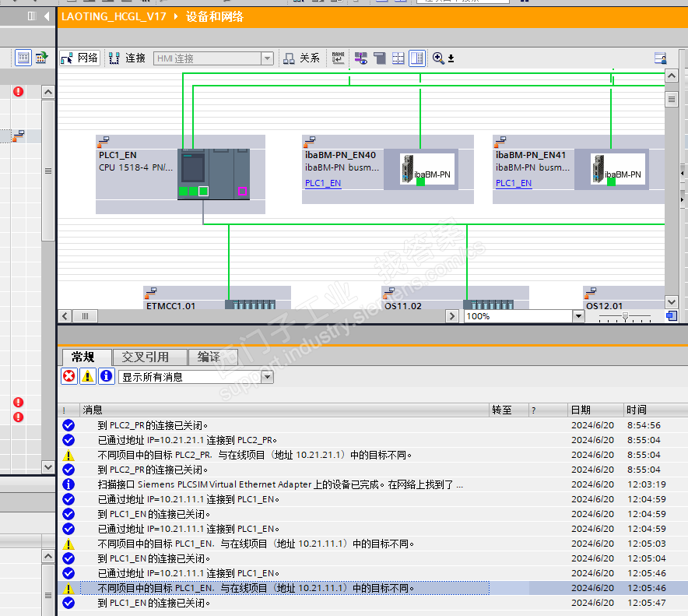Image resolution: width=688 pixels, height=616 pixels.
Task: Click the export table icon in left panel
Action: pyautogui.click(x=42, y=58)
